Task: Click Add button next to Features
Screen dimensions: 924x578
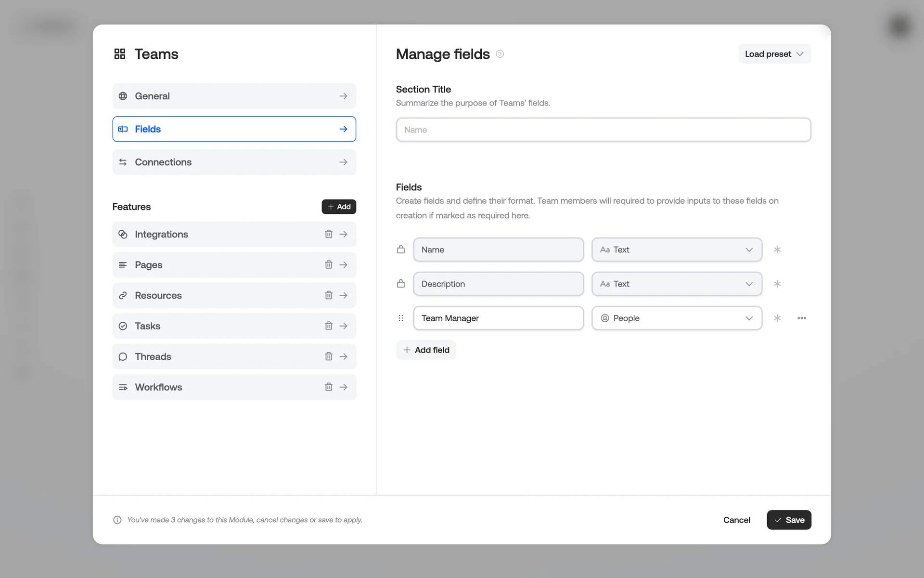Action: coord(339,207)
